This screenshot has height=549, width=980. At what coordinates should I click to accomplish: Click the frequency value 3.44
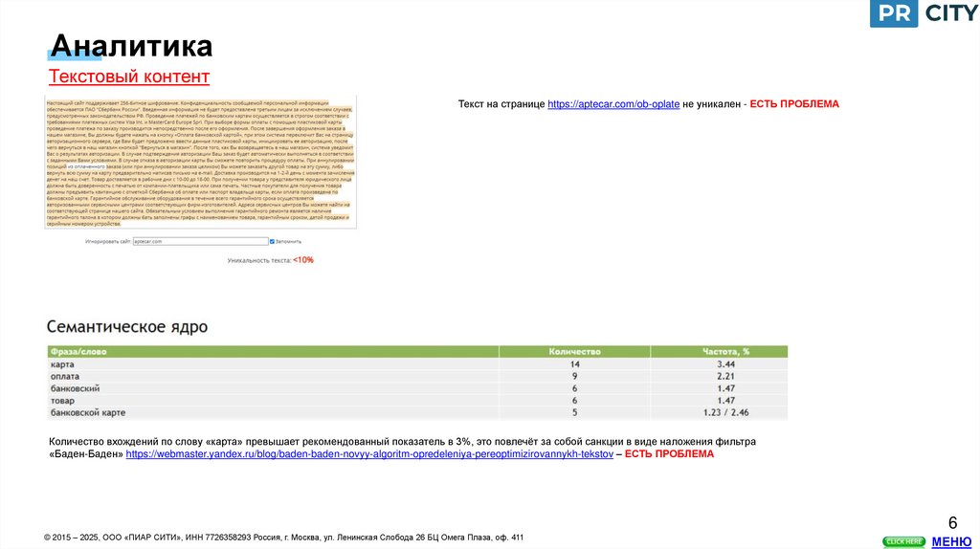(725, 364)
